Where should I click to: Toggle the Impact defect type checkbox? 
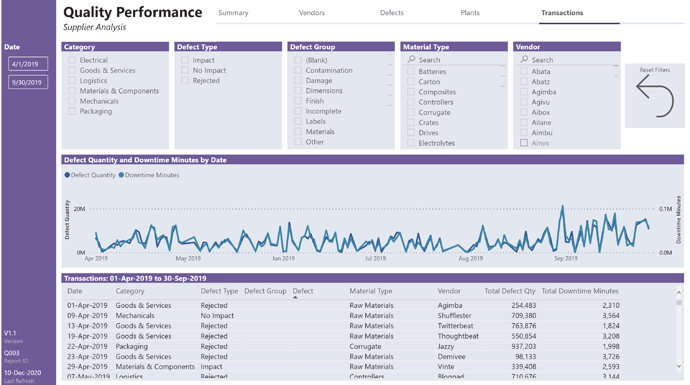click(185, 60)
